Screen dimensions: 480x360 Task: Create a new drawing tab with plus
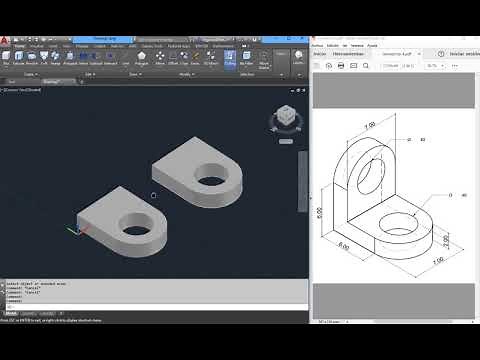pyautogui.click(x=82, y=82)
